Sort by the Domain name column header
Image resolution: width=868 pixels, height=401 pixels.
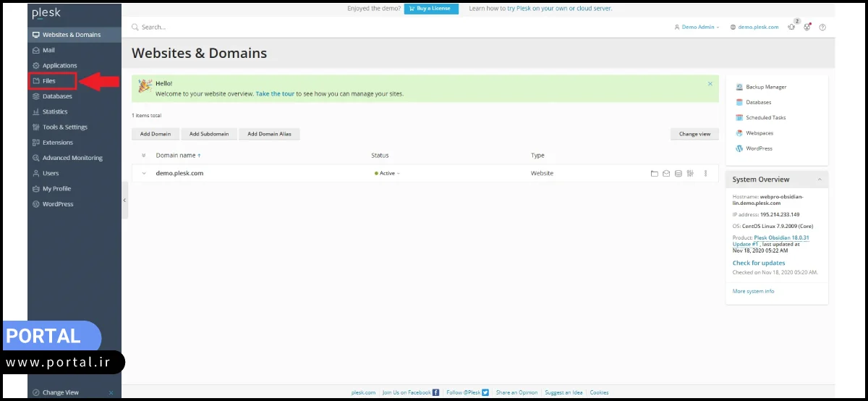(176, 156)
